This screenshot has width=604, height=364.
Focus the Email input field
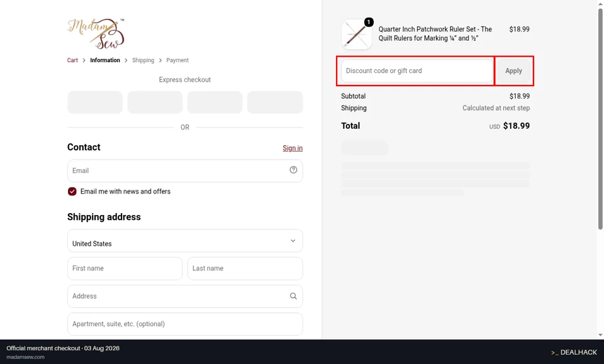point(185,170)
